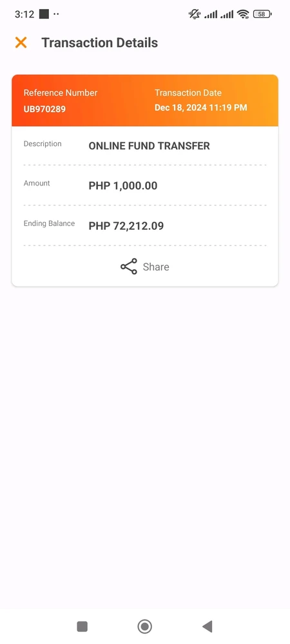Tap the first cellular signal icon

point(211,15)
